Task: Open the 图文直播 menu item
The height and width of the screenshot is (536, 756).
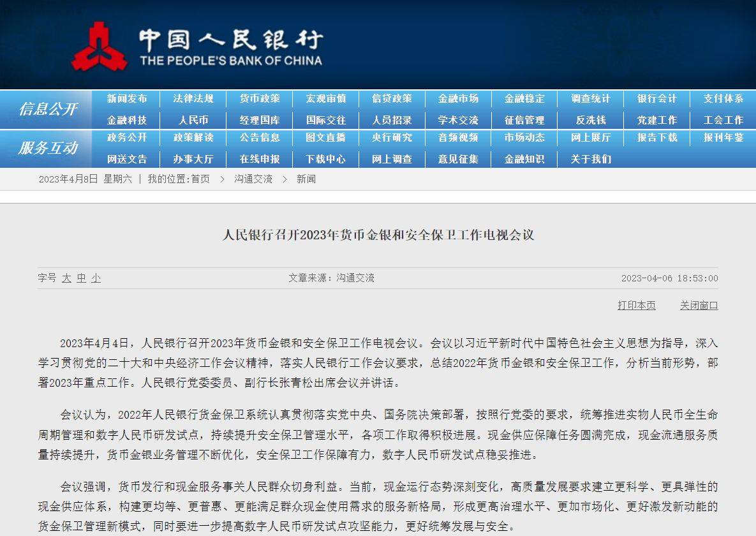Action: tap(326, 138)
